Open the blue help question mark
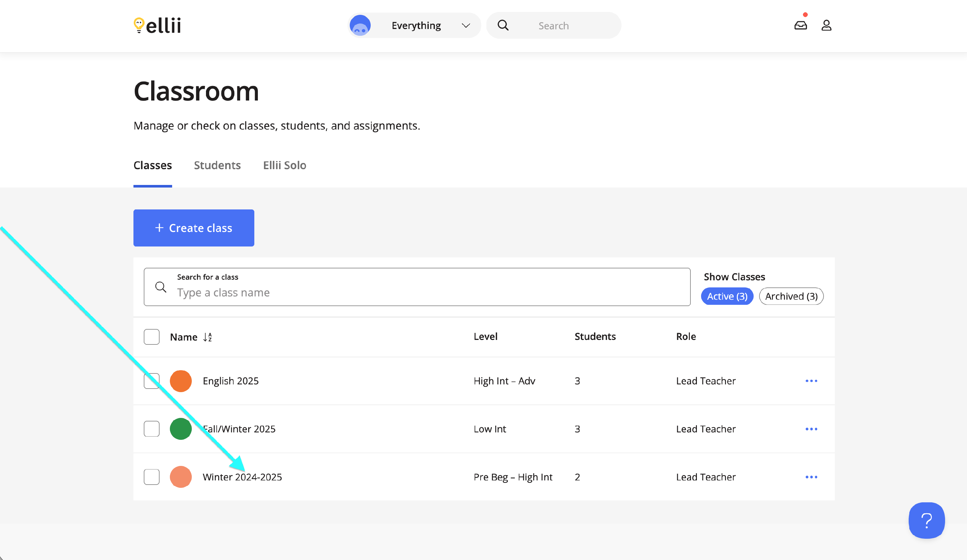 pos(926,520)
